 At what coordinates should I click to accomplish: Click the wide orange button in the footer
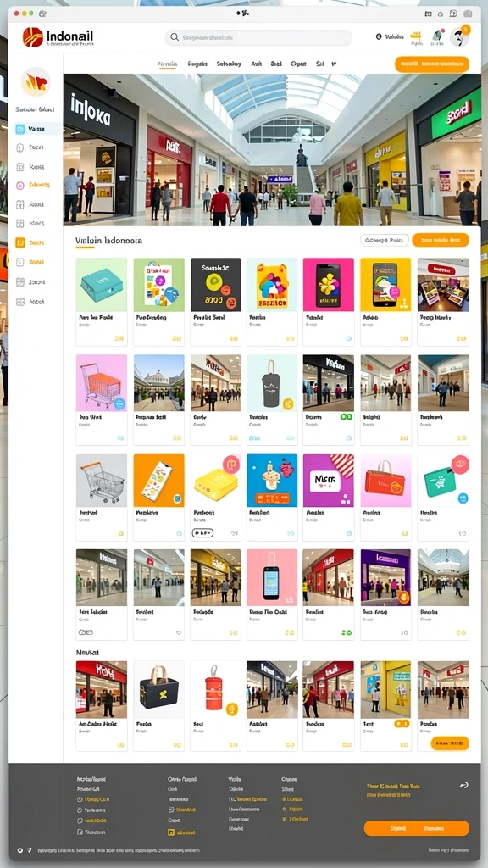pos(417,828)
